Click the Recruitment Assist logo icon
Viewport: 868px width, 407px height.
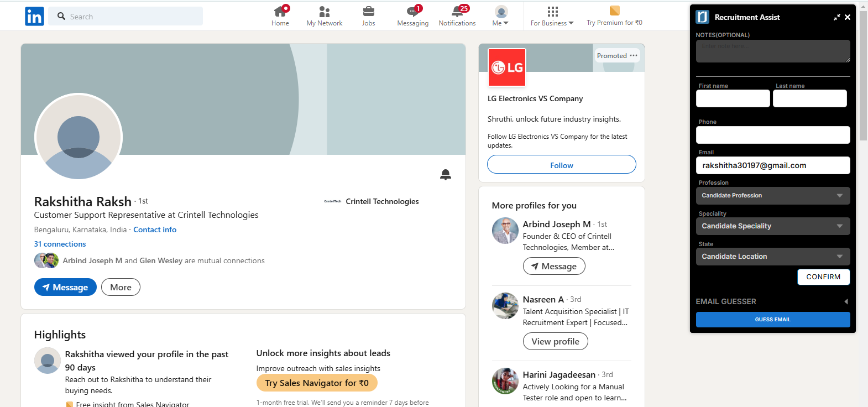point(702,17)
